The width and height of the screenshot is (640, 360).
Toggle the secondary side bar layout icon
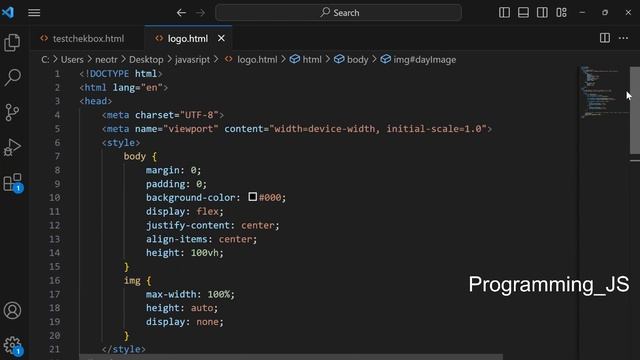[x=542, y=13]
